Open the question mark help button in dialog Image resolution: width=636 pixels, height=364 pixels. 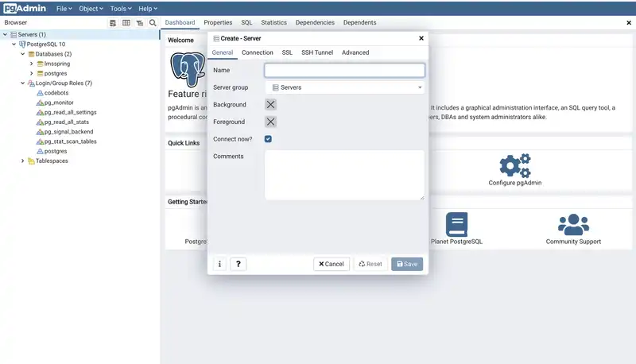tap(238, 264)
